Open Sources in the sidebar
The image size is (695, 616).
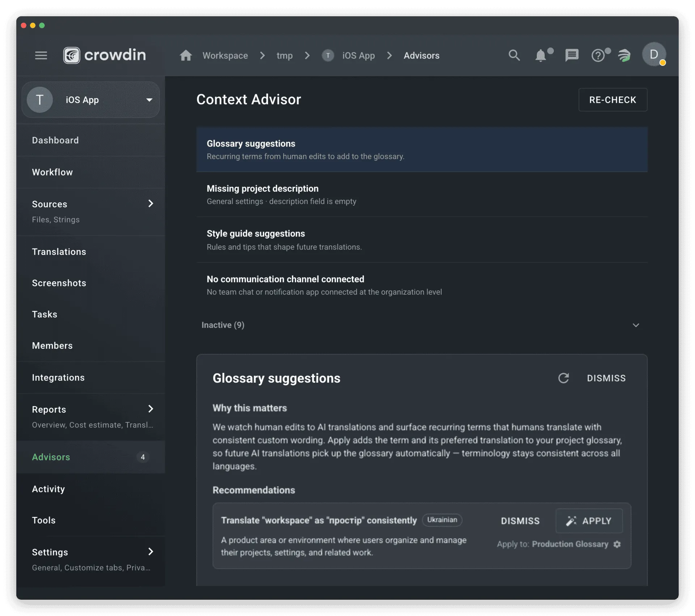click(x=90, y=212)
